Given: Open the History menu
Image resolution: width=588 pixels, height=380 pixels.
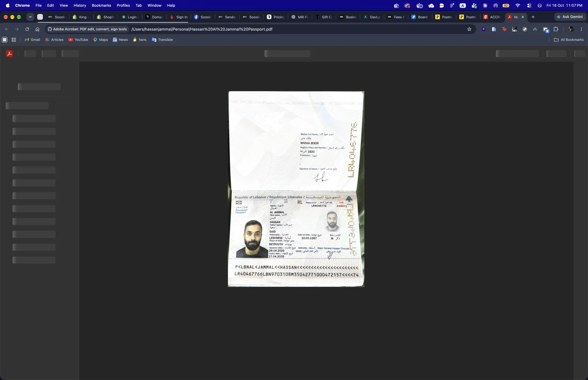Looking at the screenshot, I should [80, 6].
